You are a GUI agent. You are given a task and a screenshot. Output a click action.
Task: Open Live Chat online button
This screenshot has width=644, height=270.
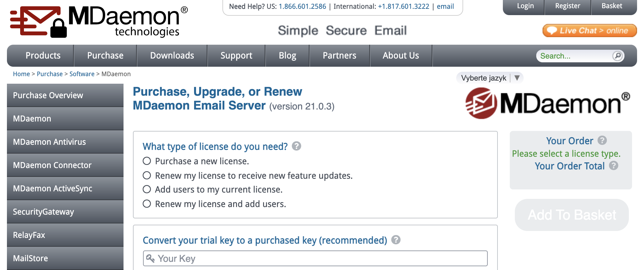click(x=589, y=31)
